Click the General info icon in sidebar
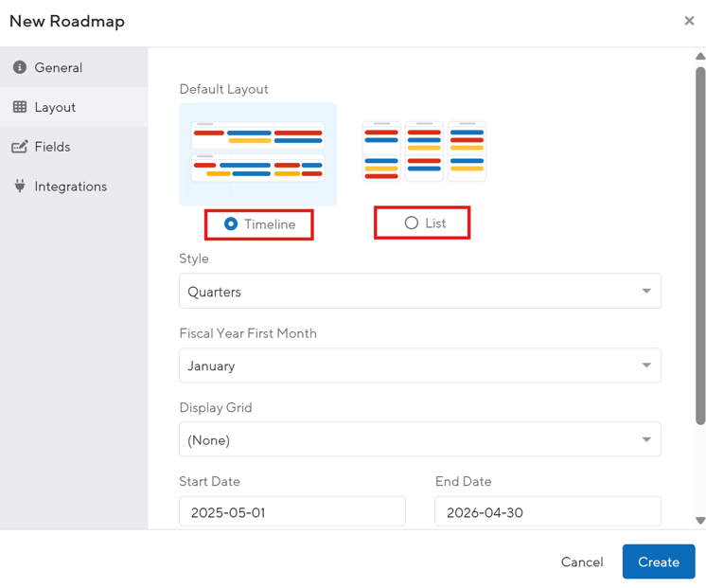Image resolution: width=706 pixels, height=588 pixels. tap(19, 68)
